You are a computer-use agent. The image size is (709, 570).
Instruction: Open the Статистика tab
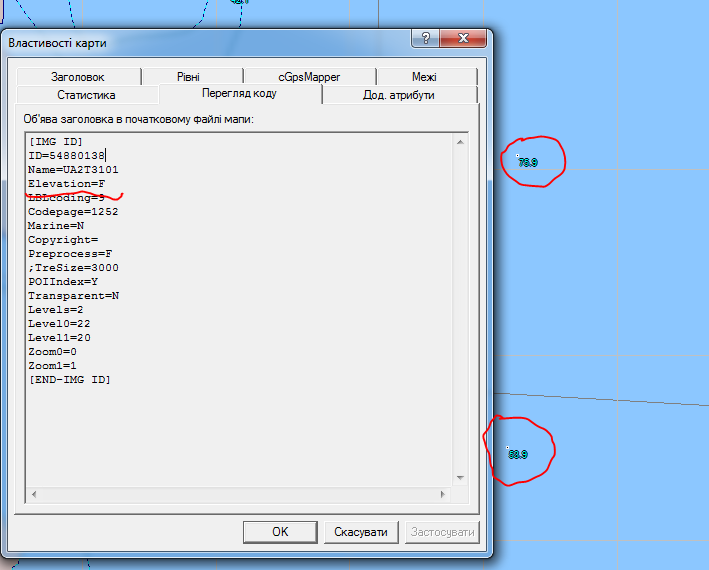(x=86, y=95)
